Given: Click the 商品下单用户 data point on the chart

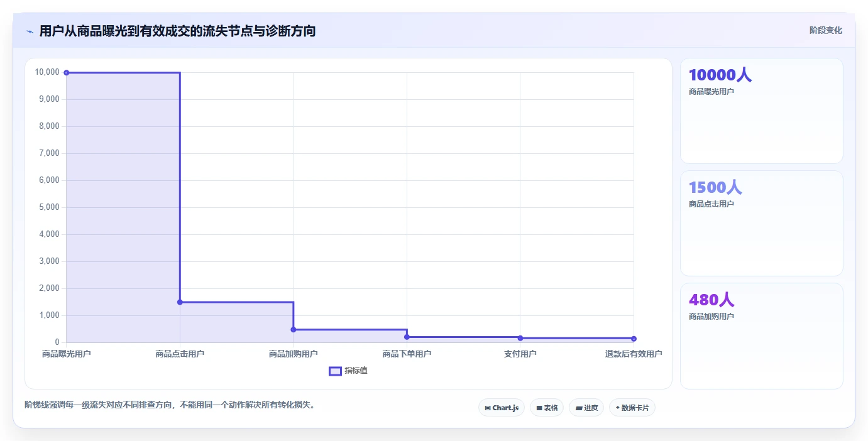Looking at the screenshot, I should [x=407, y=337].
